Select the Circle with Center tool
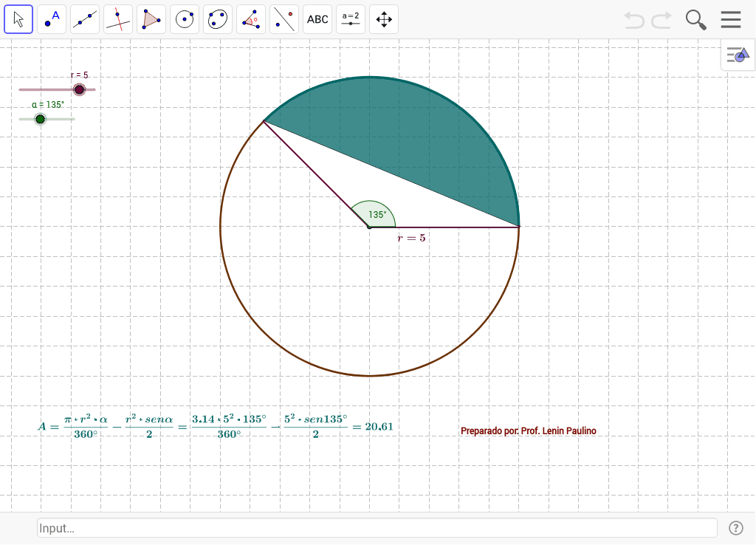 (185, 19)
